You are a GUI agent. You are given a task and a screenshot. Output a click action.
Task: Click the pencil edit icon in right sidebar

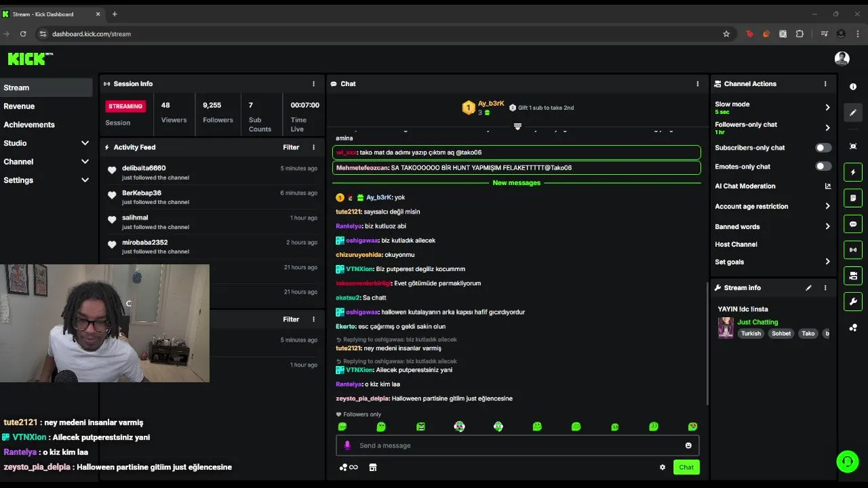[x=853, y=113]
